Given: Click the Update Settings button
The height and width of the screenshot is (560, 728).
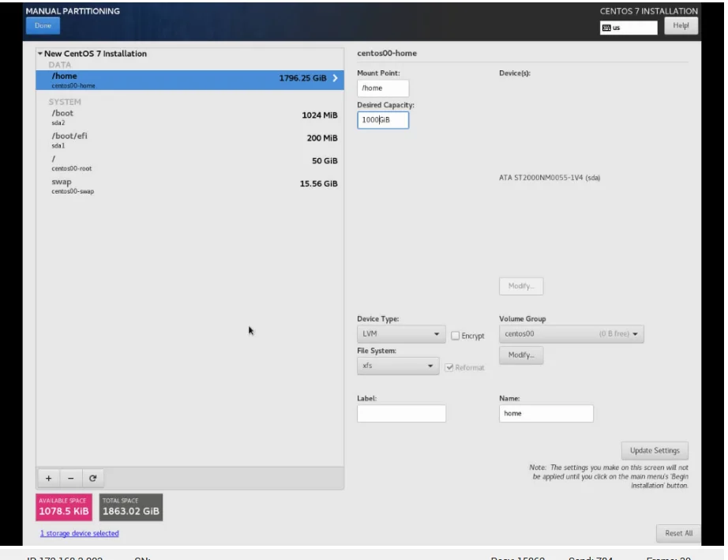Looking at the screenshot, I should tap(655, 450).
